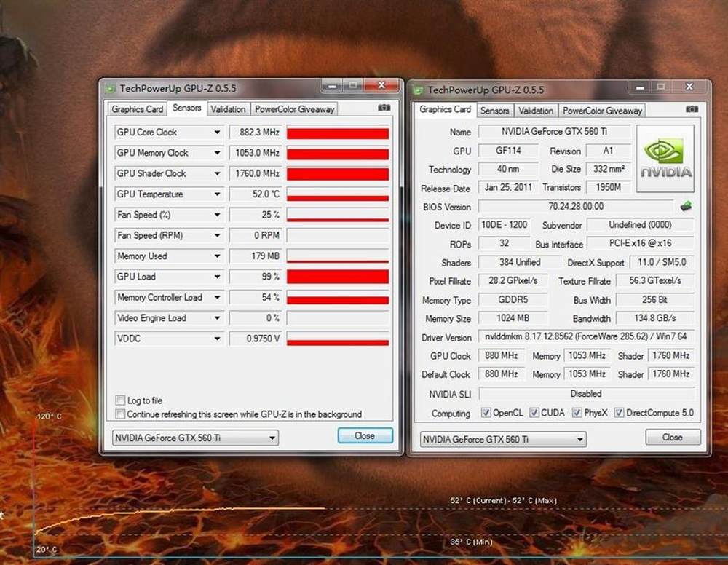Click Close button in the Graphics Card window
This screenshot has width=728, height=565.
point(673,438)
